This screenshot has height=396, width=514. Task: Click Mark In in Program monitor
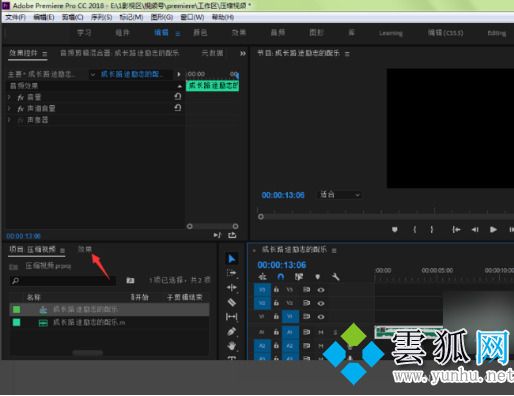tap(415, 229)
